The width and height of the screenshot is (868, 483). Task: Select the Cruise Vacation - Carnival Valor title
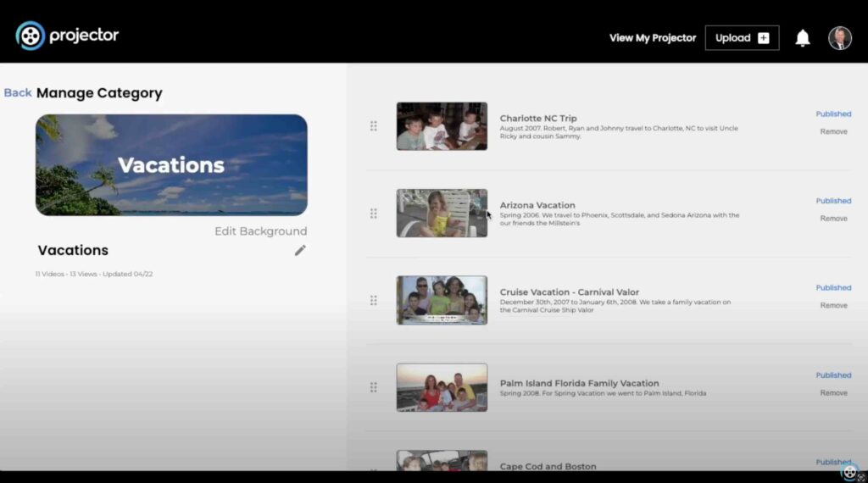point(569,292)
